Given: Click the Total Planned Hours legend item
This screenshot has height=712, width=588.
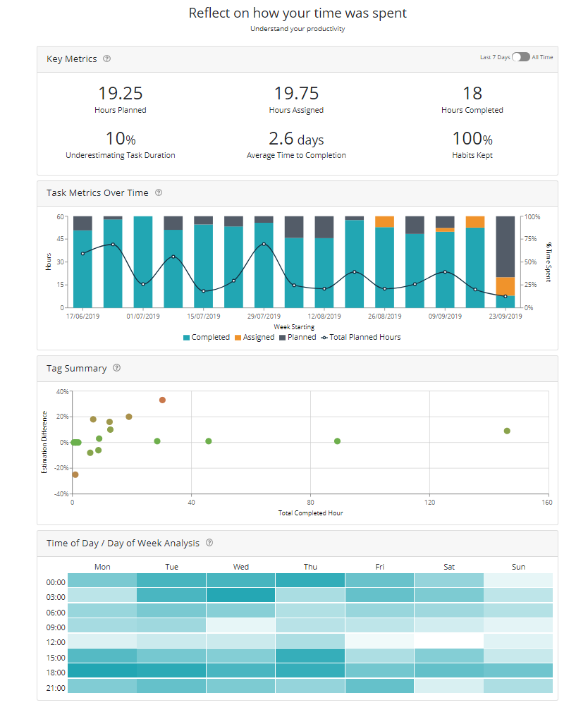Looking at the screenshot, I should point(360,338).
